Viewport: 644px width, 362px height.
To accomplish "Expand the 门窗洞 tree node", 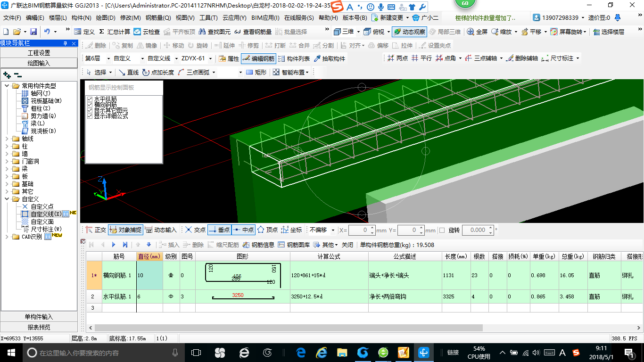I will (x=7, y=161).
